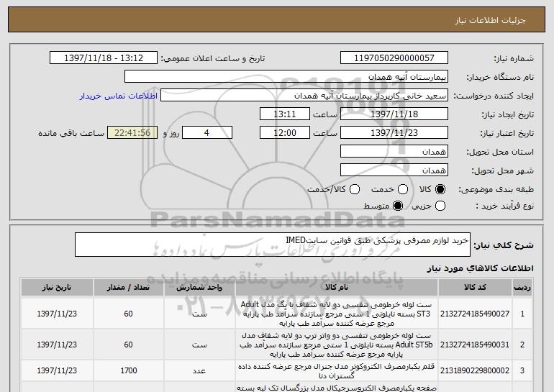Select the کالا radio button
Screen dimensions: 554x392
coord(440,189)
